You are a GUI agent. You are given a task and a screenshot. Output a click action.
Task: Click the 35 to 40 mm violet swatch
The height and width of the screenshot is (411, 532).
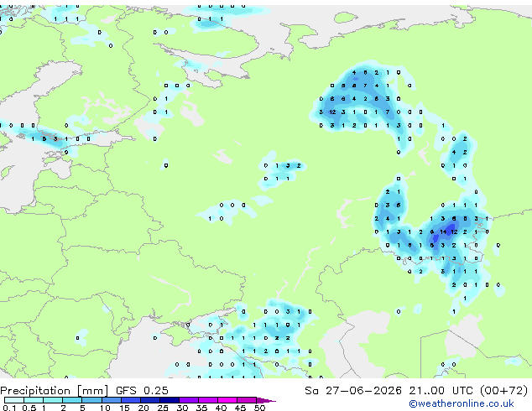208,400
